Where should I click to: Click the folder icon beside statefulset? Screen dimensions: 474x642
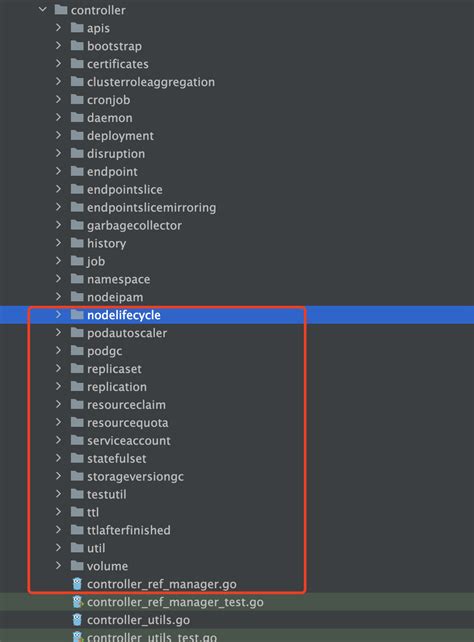pyautogui.click(x=77, y=458)
